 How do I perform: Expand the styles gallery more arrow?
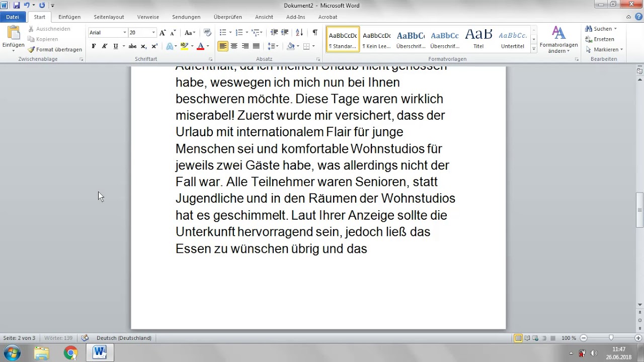(534, 49)
